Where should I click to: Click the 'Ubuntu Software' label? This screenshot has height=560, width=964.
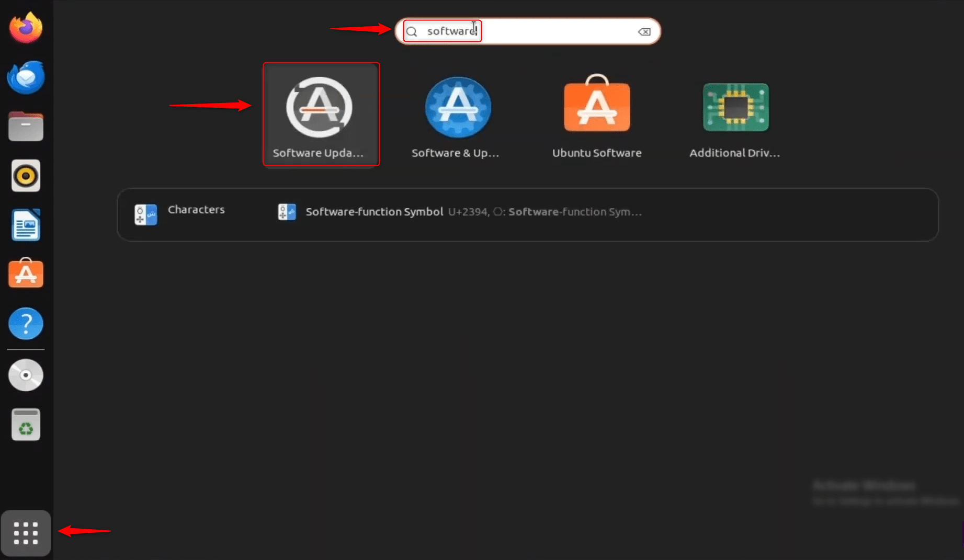(x=597, y=153)
